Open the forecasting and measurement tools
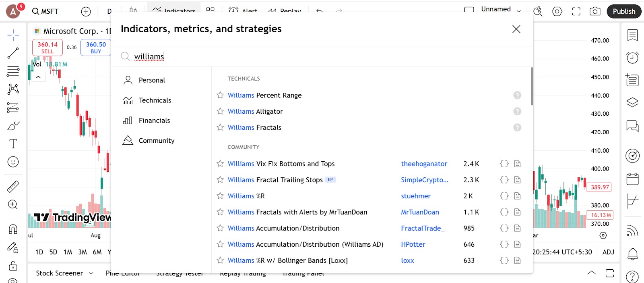Screen dimensions: 644x283 point(13,108)
